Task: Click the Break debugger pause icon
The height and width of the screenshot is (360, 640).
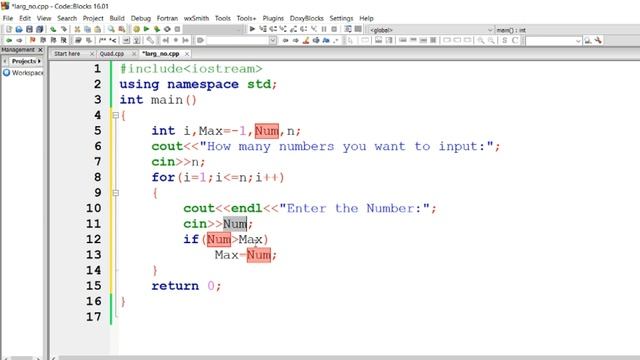Action: coord(324,29)
